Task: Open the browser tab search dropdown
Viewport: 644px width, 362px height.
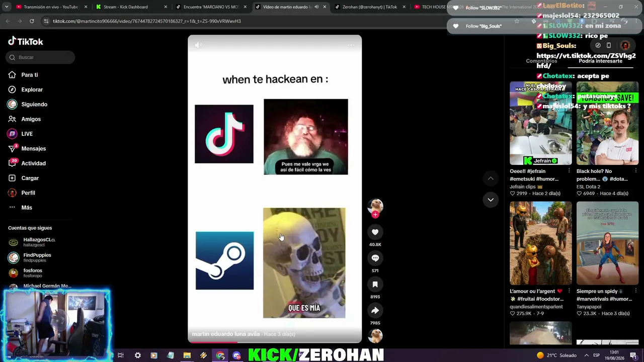Action: pyautogui.click(x=6, y=7)
